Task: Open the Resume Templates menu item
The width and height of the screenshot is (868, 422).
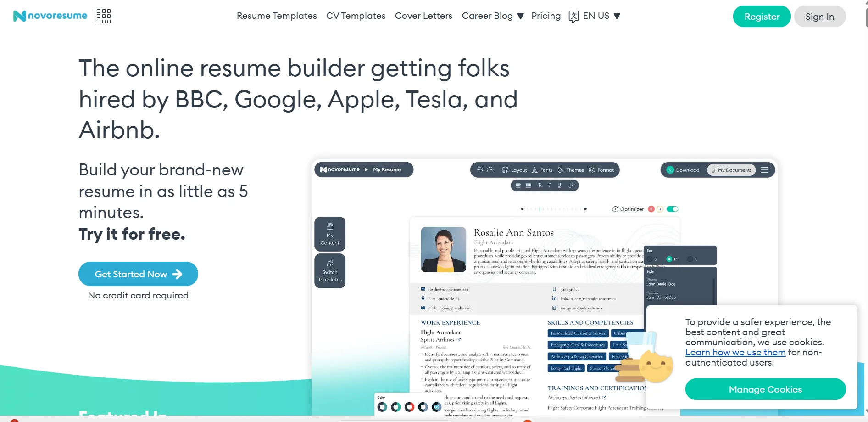Action: click(277, 16)
